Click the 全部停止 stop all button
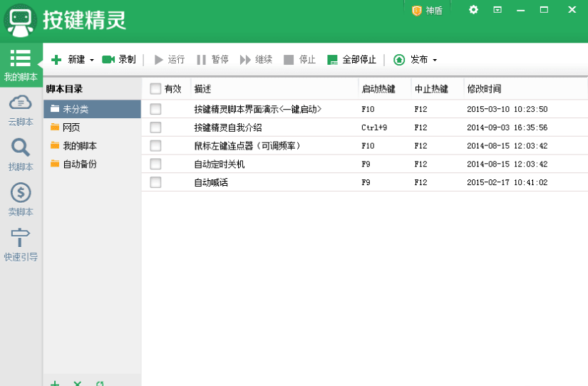 click(351, 60)
